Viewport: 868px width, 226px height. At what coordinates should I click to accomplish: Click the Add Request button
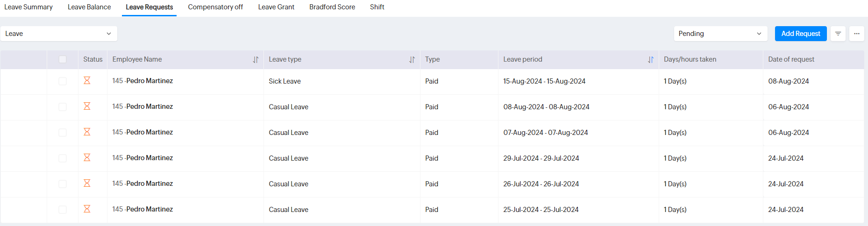[x=801, y=34]
